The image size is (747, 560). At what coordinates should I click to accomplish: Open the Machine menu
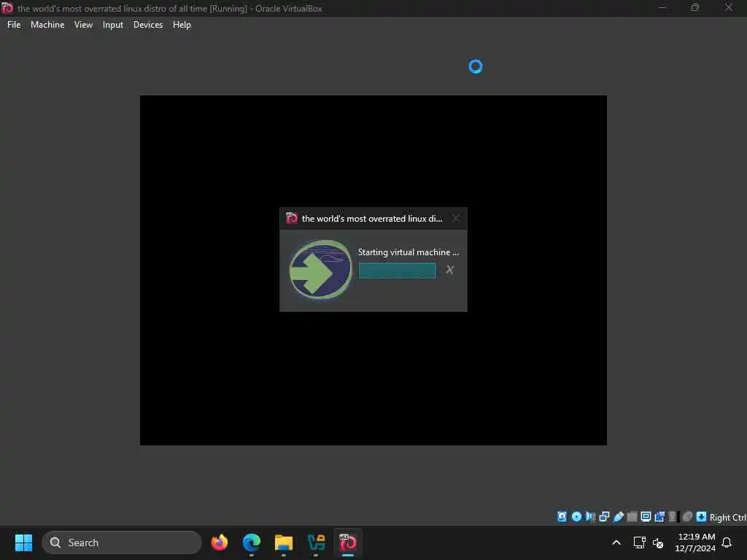47,25
